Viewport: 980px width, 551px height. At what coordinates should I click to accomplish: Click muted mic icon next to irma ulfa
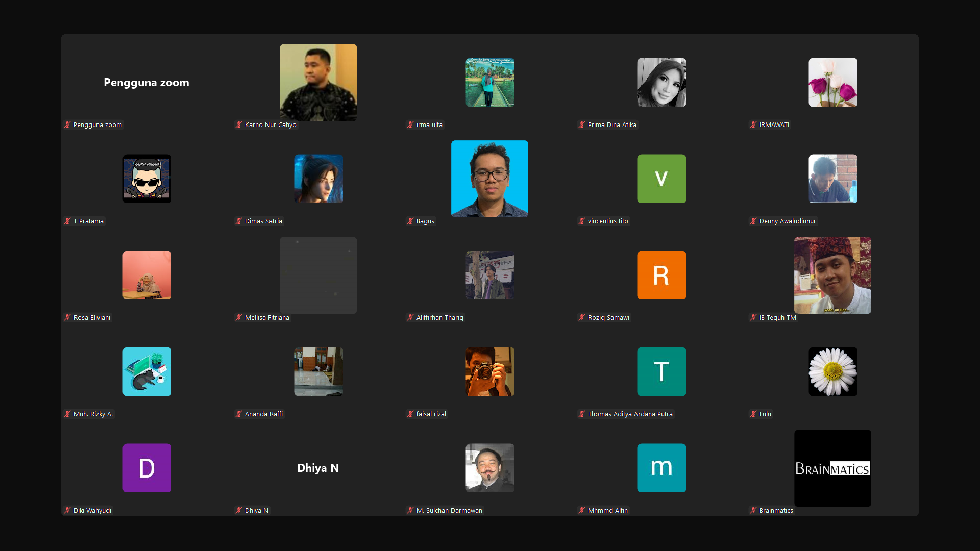click(x=410, y=124)
